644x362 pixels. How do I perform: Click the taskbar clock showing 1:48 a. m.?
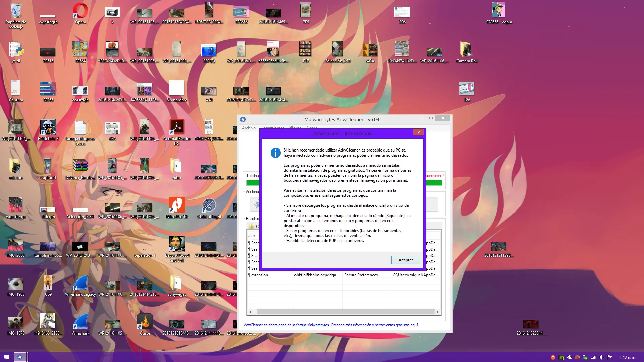628,357
